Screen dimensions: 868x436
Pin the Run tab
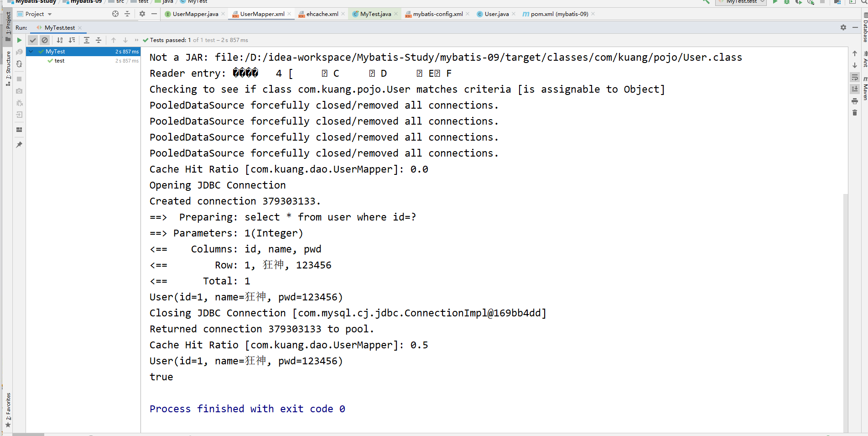click(19, 145)
